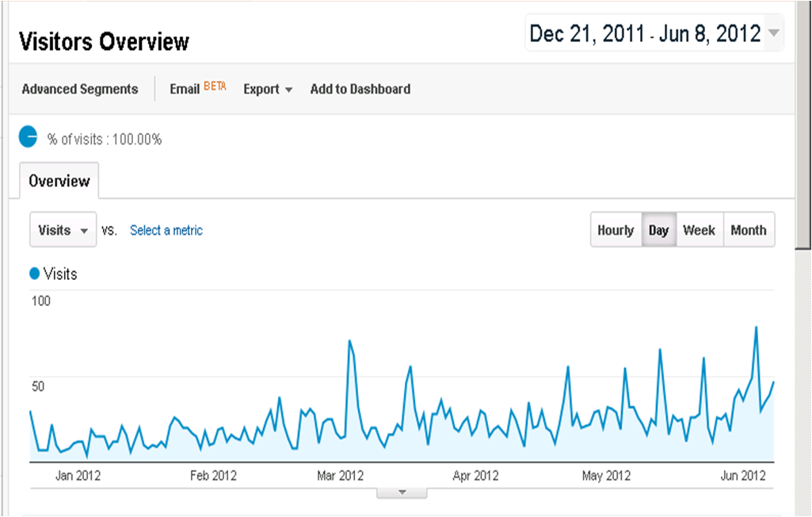Enable Week granularity for the chart

[700, 230]
